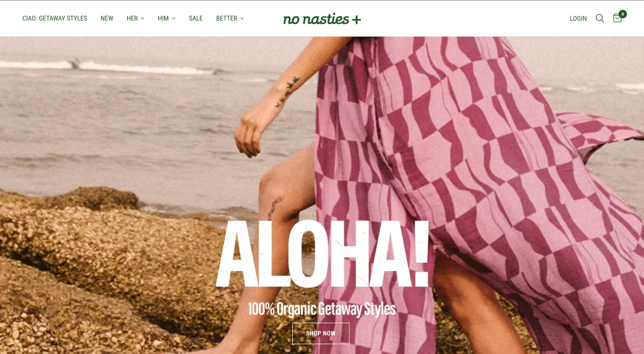The width and height of the screenshot is (644, 354).
Task: Go to the SALE section
Action: coord(195,18)
